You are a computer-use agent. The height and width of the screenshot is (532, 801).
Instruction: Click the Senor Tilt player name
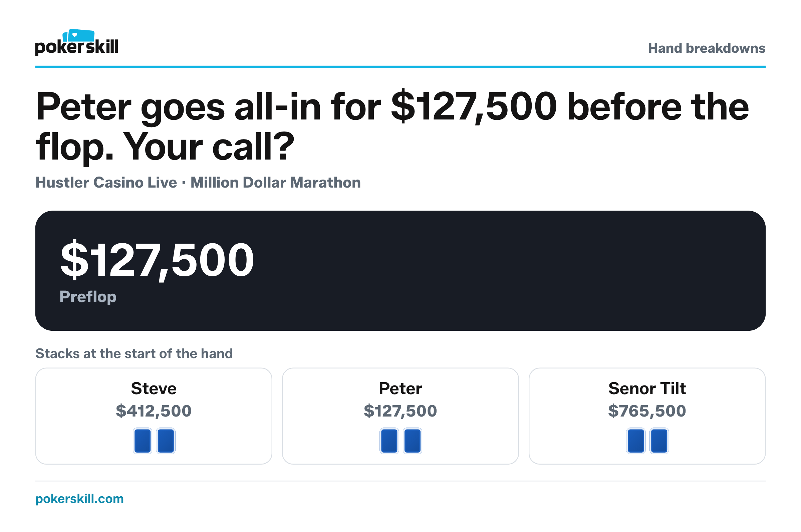point(647,388)
